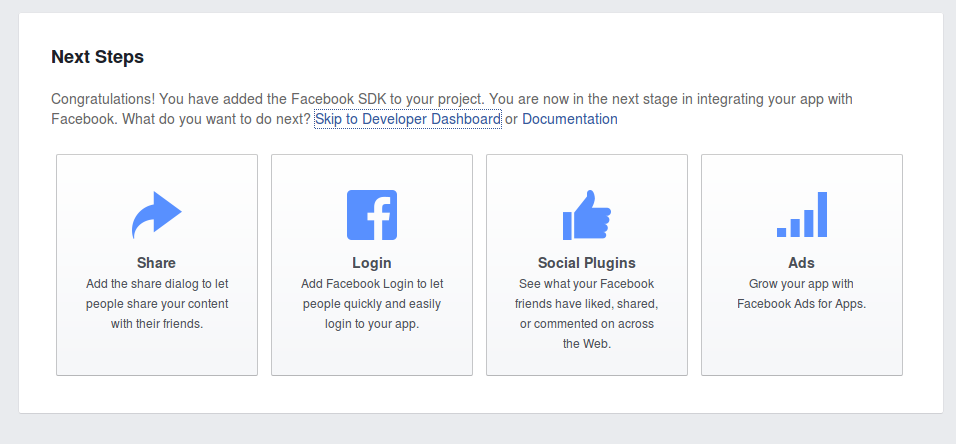Click the Congratulations intro paragraph
The image size is (956, 444).
(x=452, y=109)
